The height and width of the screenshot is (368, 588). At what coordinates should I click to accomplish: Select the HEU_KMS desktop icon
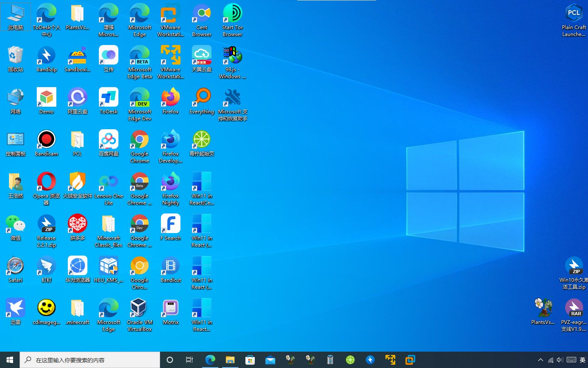tap(109, 270)
